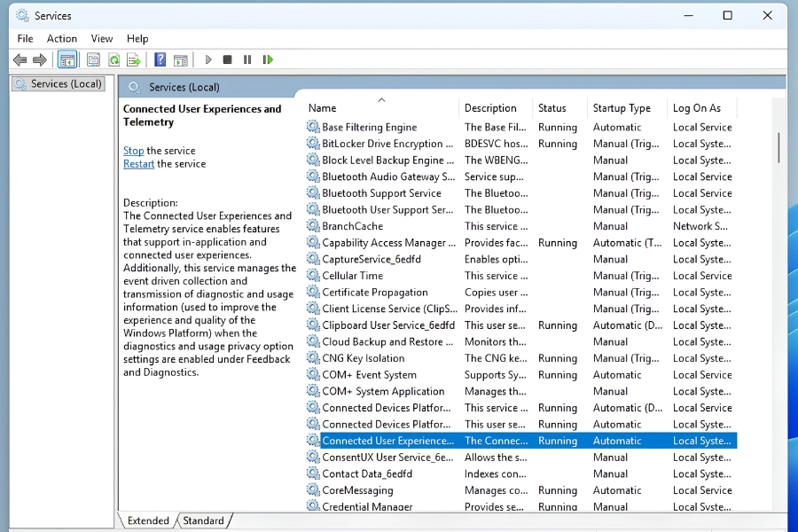
Task: Select the Cloud Backup and Restore service
Action: click(521, 341)
